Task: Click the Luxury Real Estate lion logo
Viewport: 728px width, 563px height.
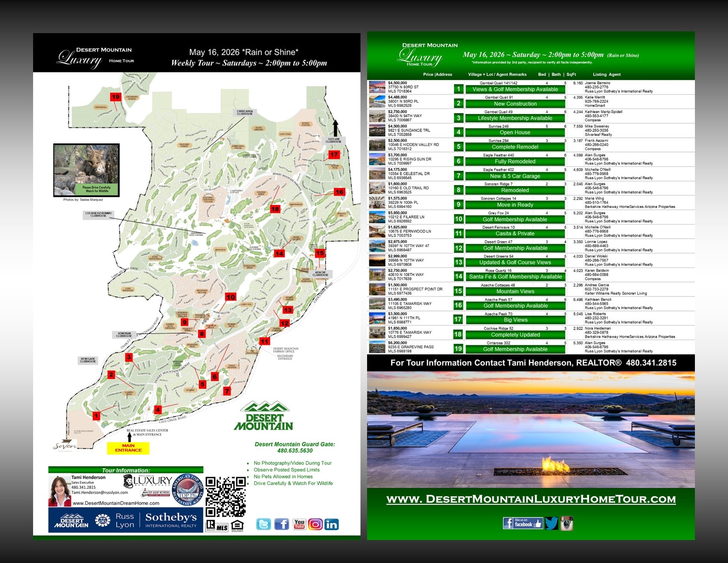Action: coord(148,480)
